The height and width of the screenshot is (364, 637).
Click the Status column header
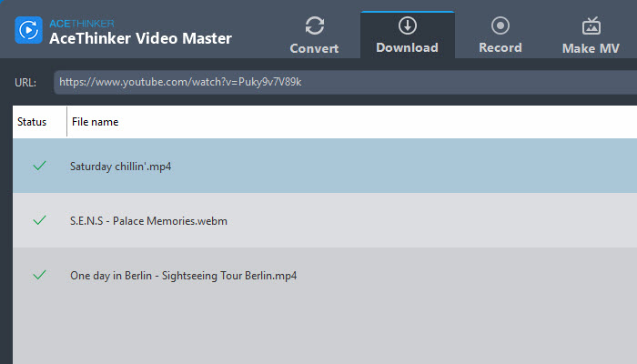32,122
